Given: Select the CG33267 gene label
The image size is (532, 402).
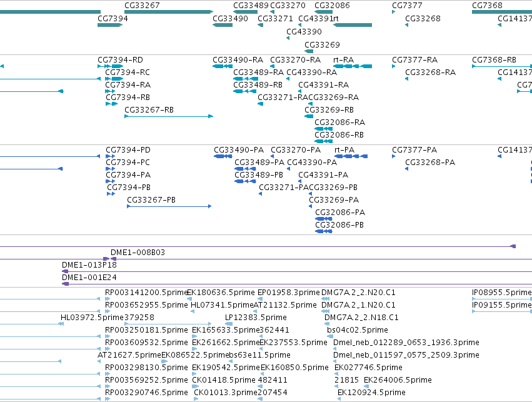Looking at the screenshot, I should click(142, 6).
